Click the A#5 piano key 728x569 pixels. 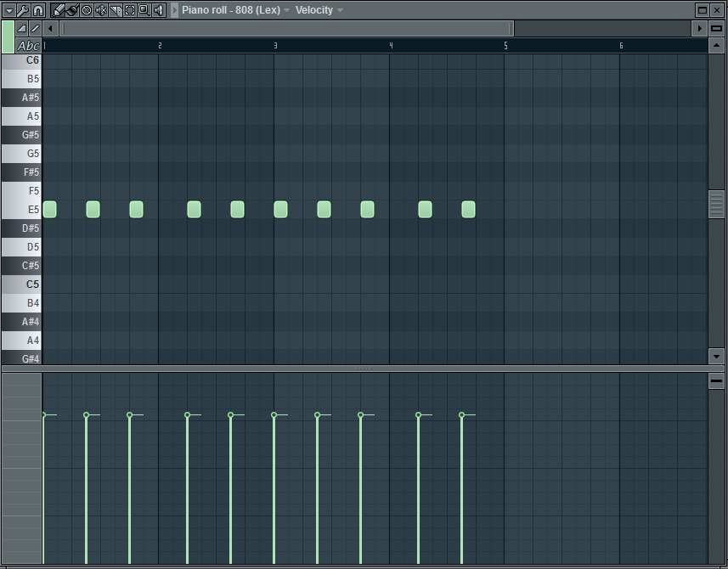pyautogui.click(x=21, y=98)
